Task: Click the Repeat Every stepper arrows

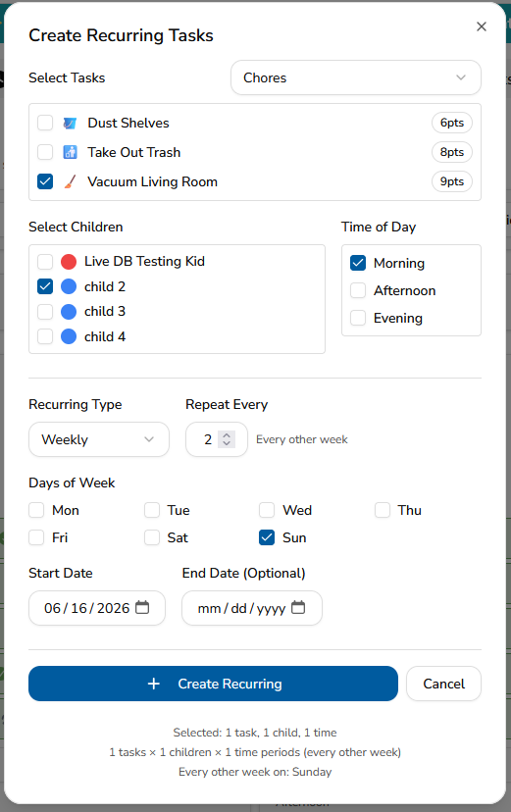Action: pyautogui.click(x=227, y=439)
